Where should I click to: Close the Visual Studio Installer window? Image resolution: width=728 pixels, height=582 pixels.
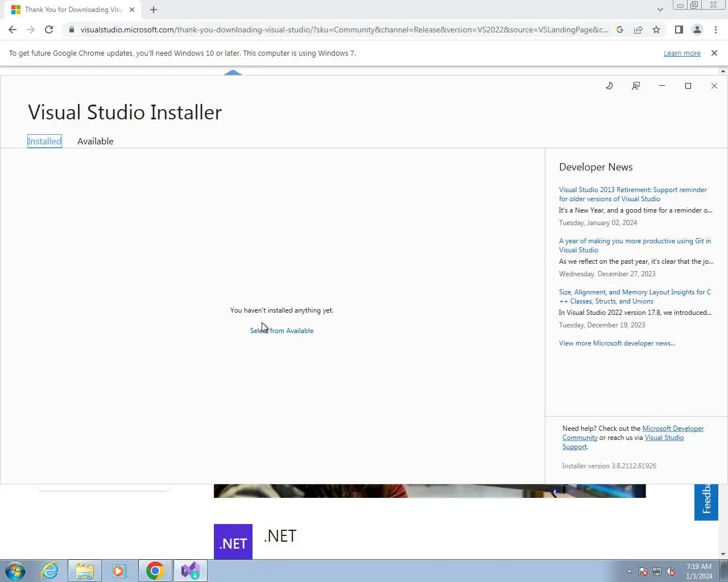click(714, 86)
